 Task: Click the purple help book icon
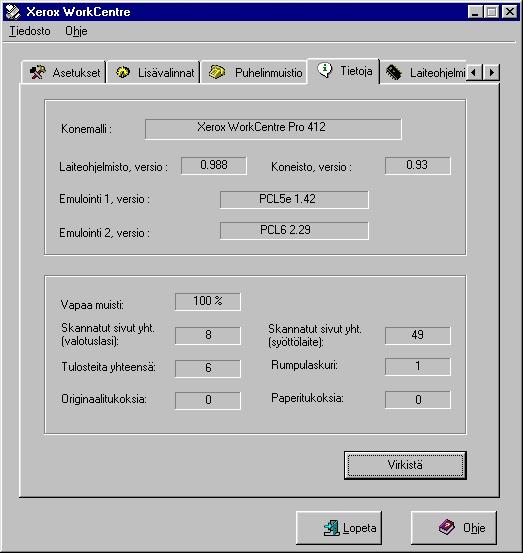pos(447,527)
